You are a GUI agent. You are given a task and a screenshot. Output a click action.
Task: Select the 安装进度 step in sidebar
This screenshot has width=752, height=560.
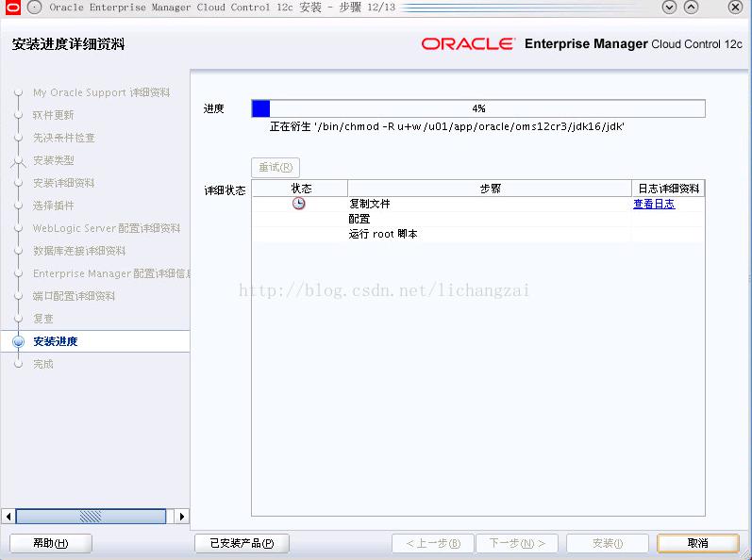pyautogui.click(x=55, y=341)
